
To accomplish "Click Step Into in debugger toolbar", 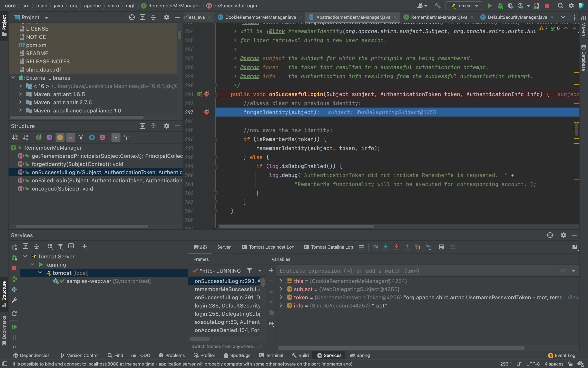I will [x=386, y=247].
